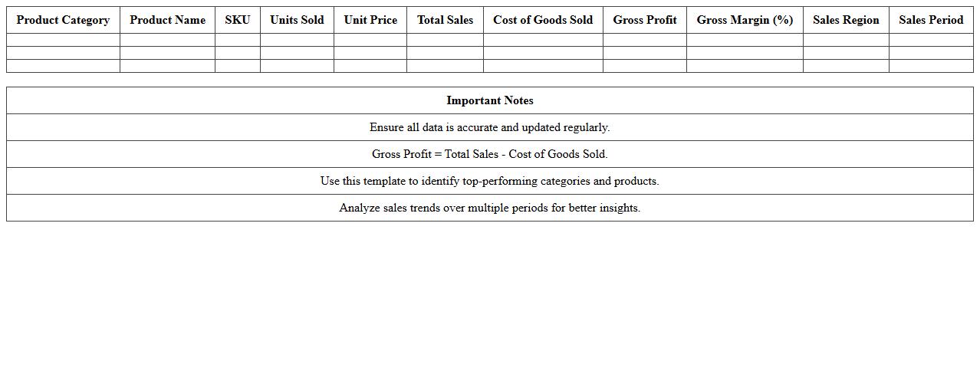Select the Gross Profit column header

(x=645, y=20)
